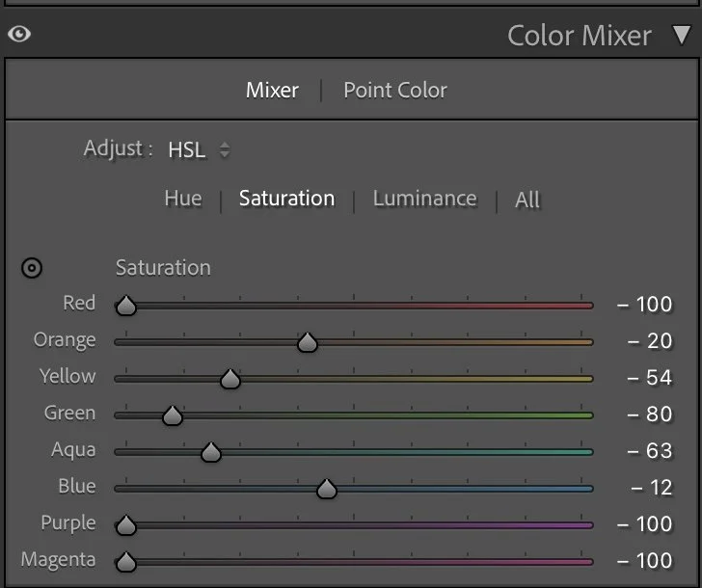Image resolution: width=702 pixels, height=588 pixels.
Task: Click the Color Mixer panel title
Action: [x=580, y=36]
